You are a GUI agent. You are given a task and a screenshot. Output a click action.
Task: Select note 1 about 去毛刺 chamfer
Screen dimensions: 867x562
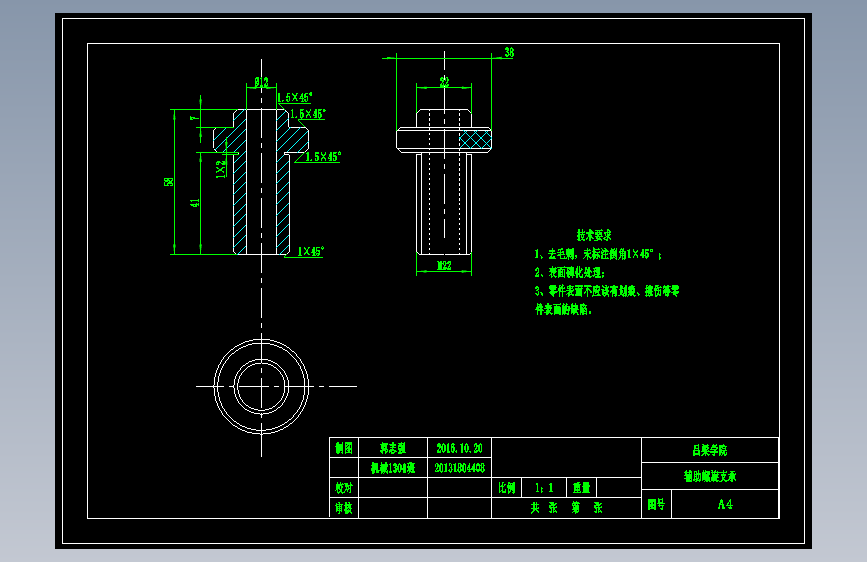point(598,254)
